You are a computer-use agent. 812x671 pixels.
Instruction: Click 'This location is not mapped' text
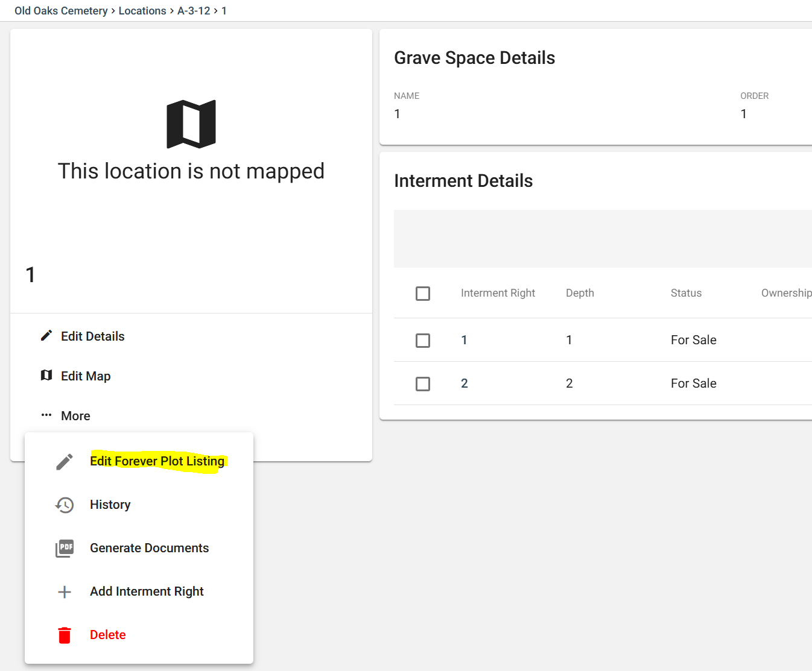tap(191, 171)
